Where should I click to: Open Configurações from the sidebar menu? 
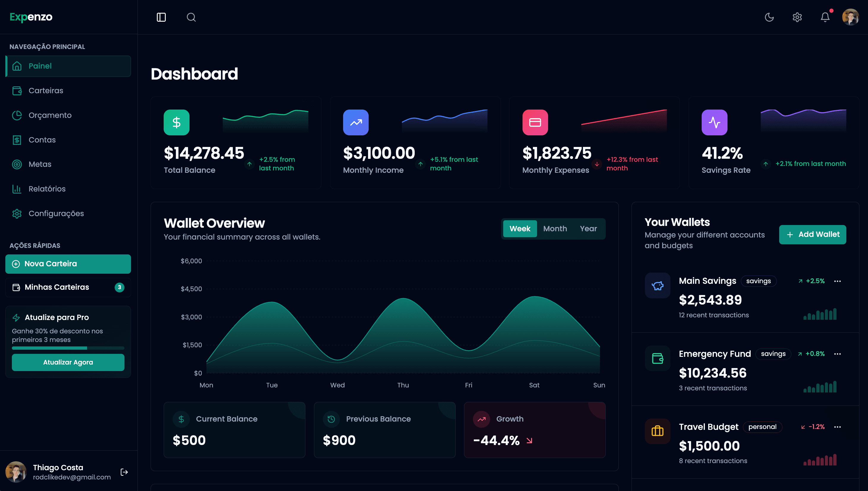pyautogui.click(x=56, y=213)
